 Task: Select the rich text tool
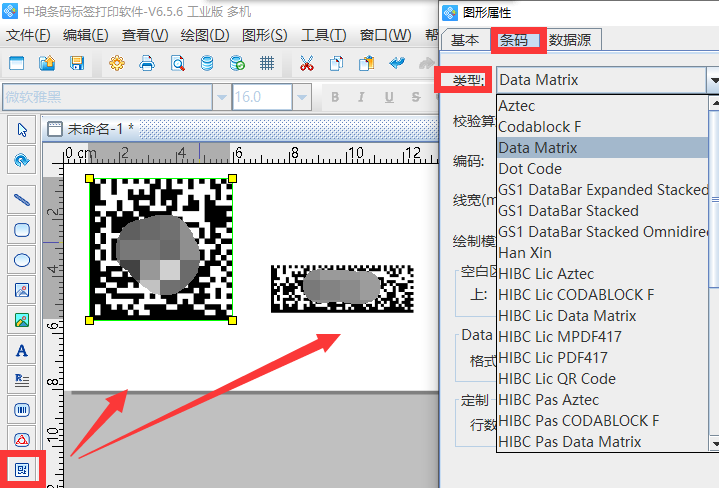(x=22, y=380)
